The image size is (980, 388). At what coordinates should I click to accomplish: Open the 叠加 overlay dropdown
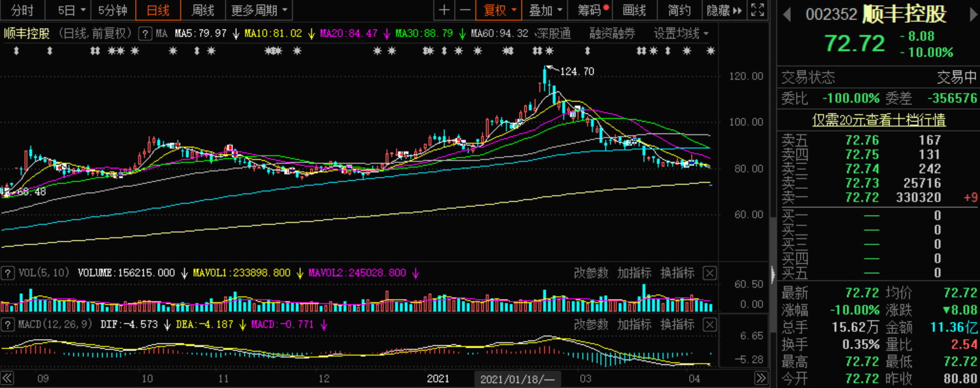point(546,10)
